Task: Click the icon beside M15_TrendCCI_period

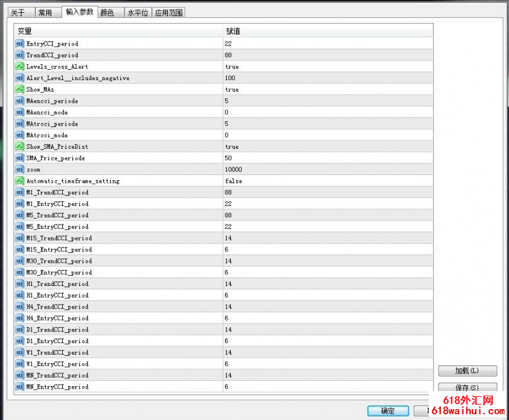Action: point(19,238)
